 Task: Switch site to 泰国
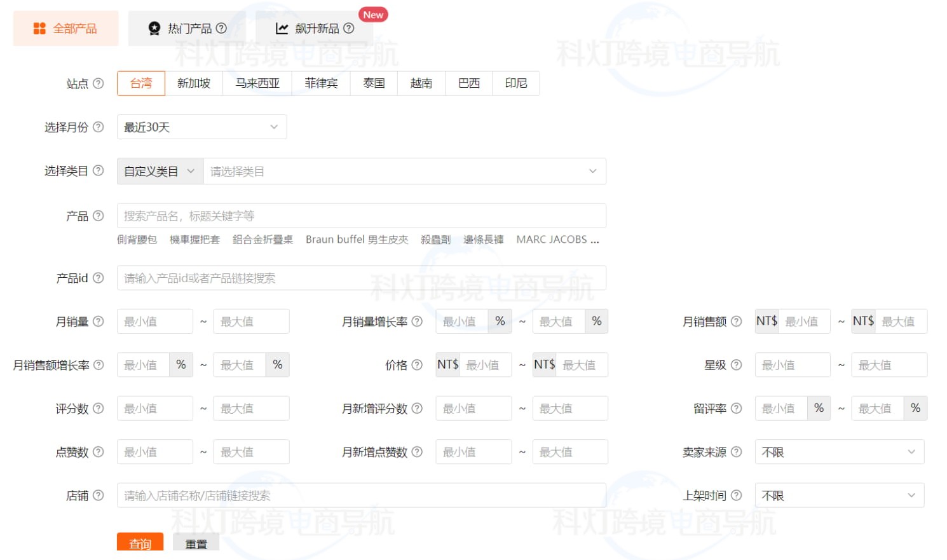pos(374,83)
